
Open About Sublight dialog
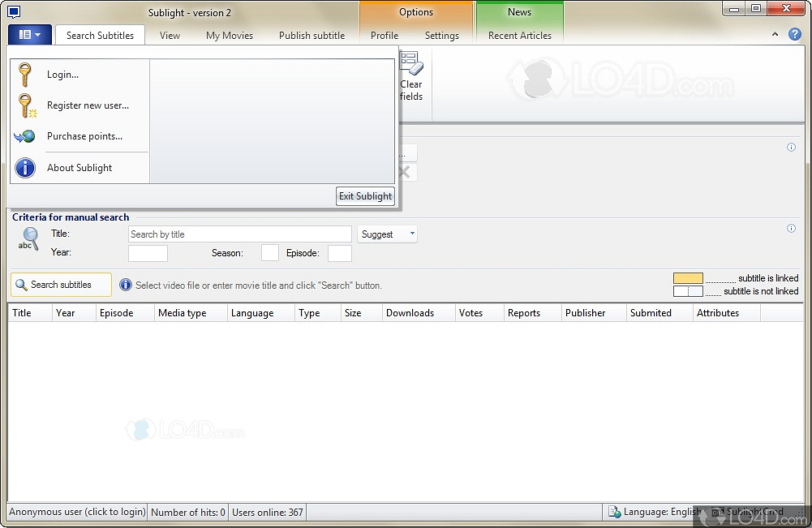tap(79, 168)
